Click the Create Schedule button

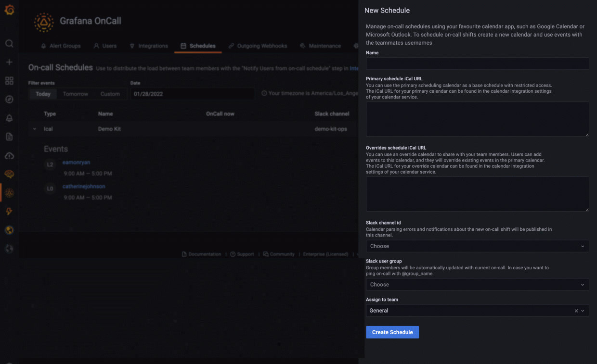coord(392,332)
